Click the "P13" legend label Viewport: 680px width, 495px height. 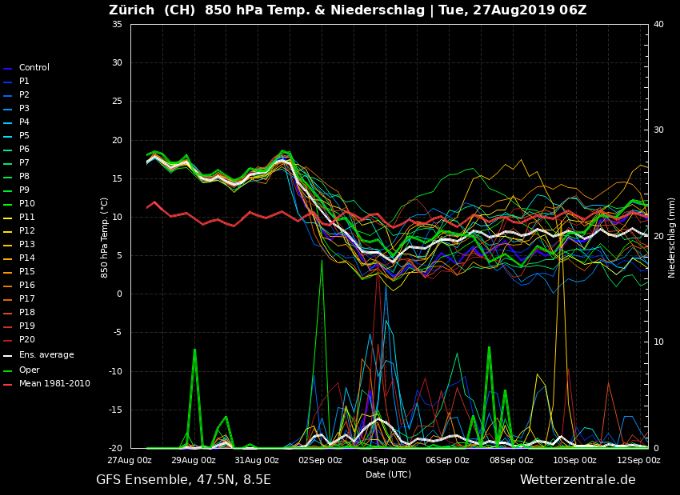coord(27,244)
